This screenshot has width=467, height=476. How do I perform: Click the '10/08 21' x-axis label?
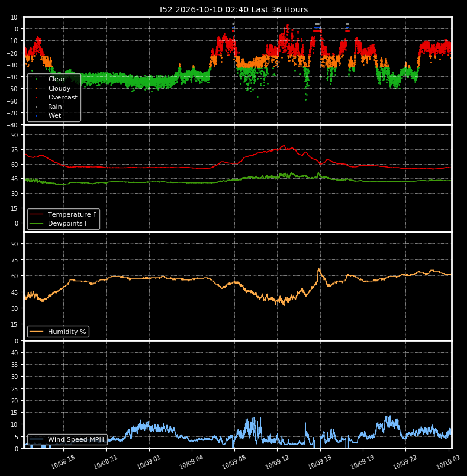(x=105, y=462)
